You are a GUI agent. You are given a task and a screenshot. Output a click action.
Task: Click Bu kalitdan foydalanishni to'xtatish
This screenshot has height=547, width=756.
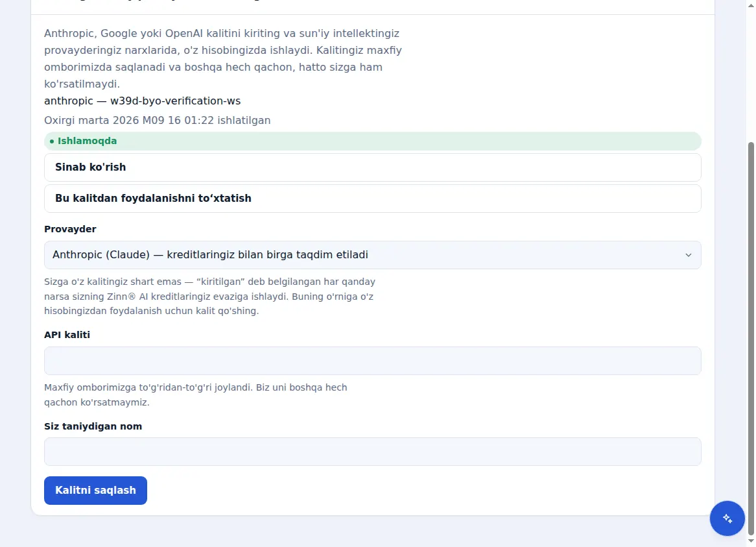pyautogui.click(x=372, y=199)
